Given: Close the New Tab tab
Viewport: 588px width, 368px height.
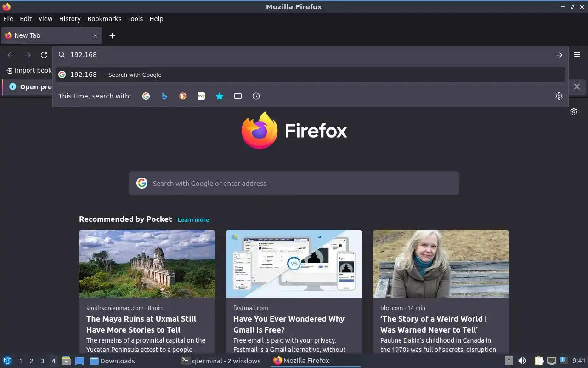Looking at the screenshot, I should pos(95,35).
